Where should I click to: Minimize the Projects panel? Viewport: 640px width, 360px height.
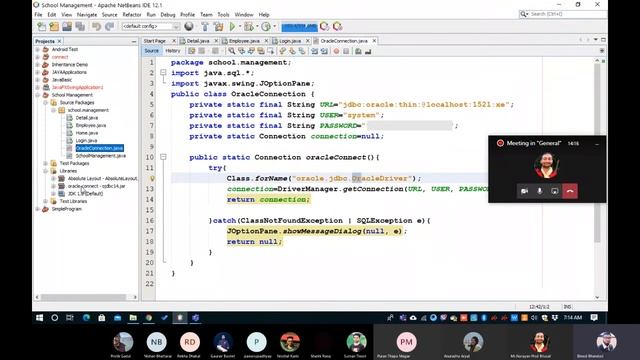[134, 41]
